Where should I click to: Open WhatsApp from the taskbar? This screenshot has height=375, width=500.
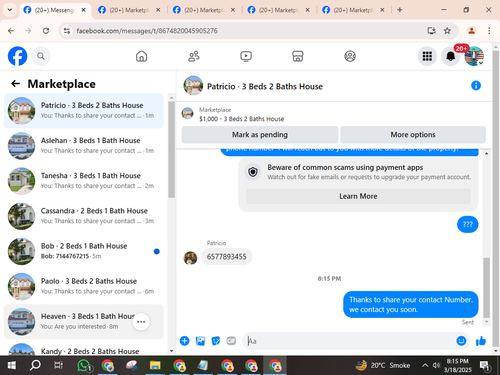[x=84, y=365]
